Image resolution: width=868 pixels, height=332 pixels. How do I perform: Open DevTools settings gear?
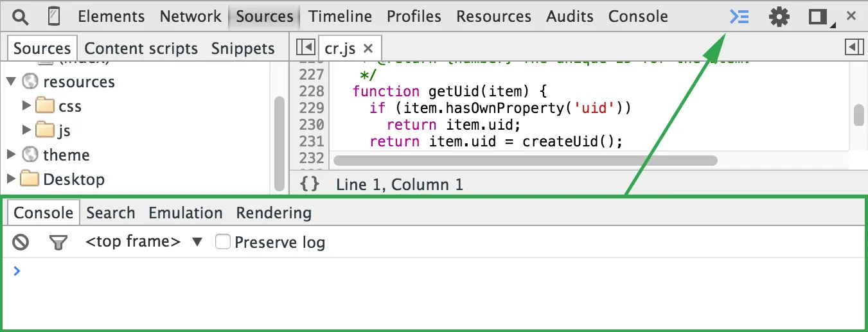[x=779, y=17]
